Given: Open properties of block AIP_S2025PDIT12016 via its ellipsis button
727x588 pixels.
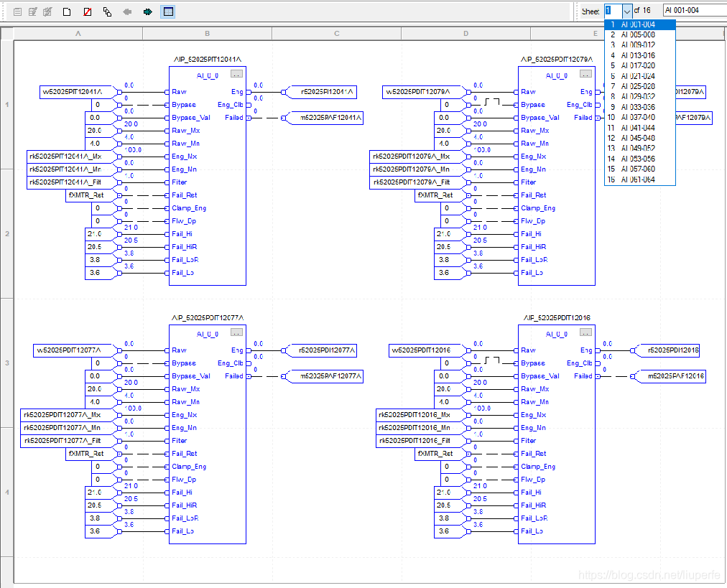Looking at the screenshot, I should click(x=586, y=331).
